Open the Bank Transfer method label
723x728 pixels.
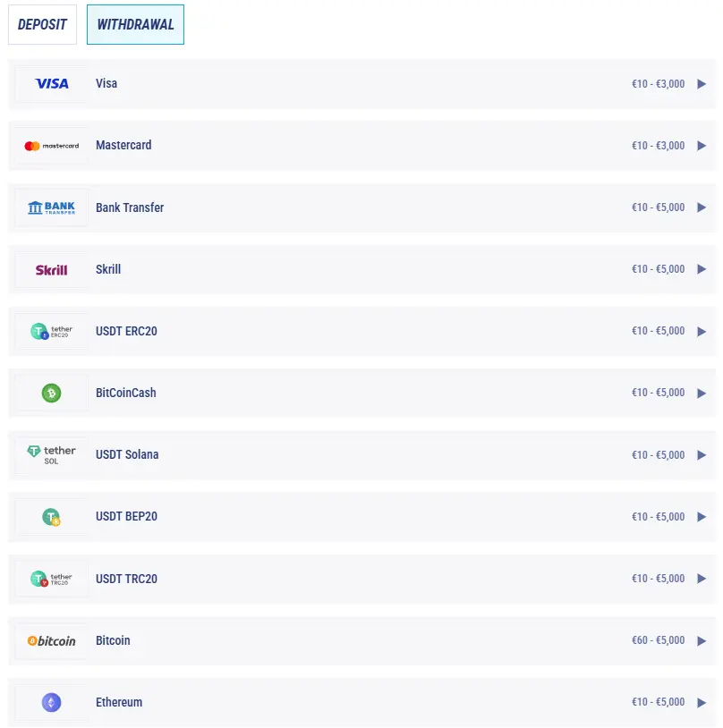click(130, 207)
